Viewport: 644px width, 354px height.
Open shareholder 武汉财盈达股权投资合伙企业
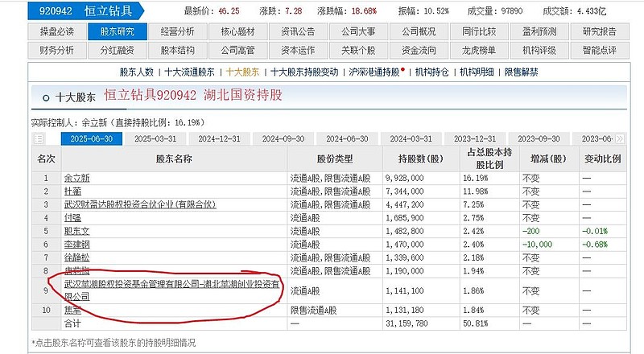pos(140,204)
